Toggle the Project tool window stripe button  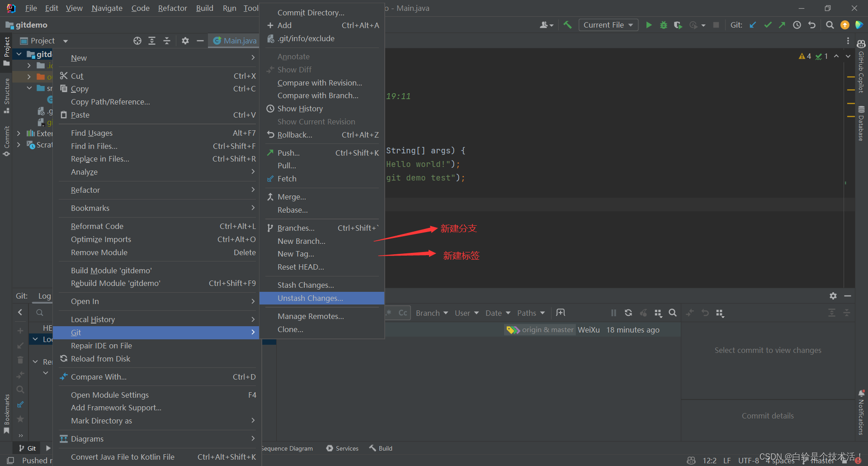6,51
